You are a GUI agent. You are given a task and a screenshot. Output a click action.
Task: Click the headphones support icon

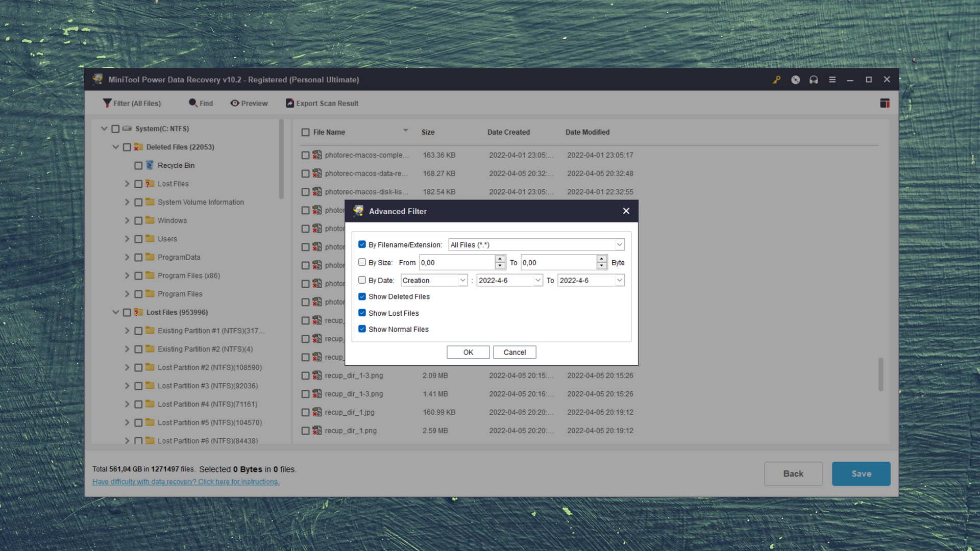tap(814, 80)
